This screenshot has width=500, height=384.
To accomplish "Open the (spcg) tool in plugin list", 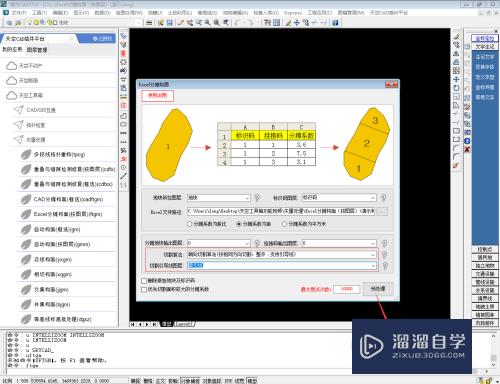I will tap(59, 155).
